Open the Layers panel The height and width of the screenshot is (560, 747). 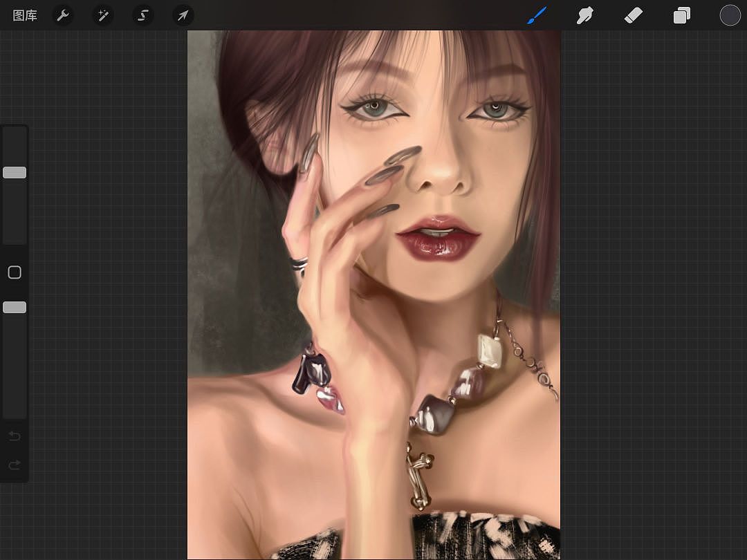point(682,16)
